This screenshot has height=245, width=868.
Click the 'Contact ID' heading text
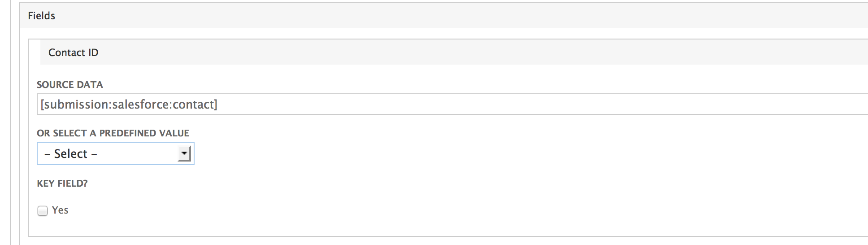pos(73,53)
